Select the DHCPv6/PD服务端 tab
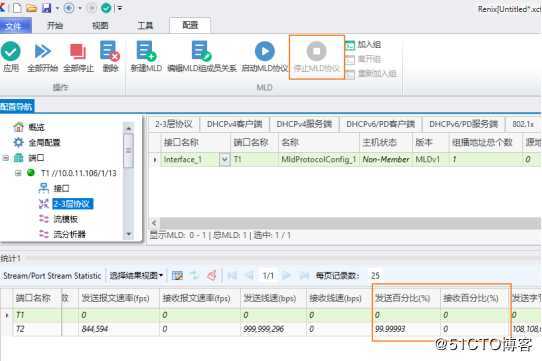Screen dimensions: 542x361 click(x=464, y=124)
